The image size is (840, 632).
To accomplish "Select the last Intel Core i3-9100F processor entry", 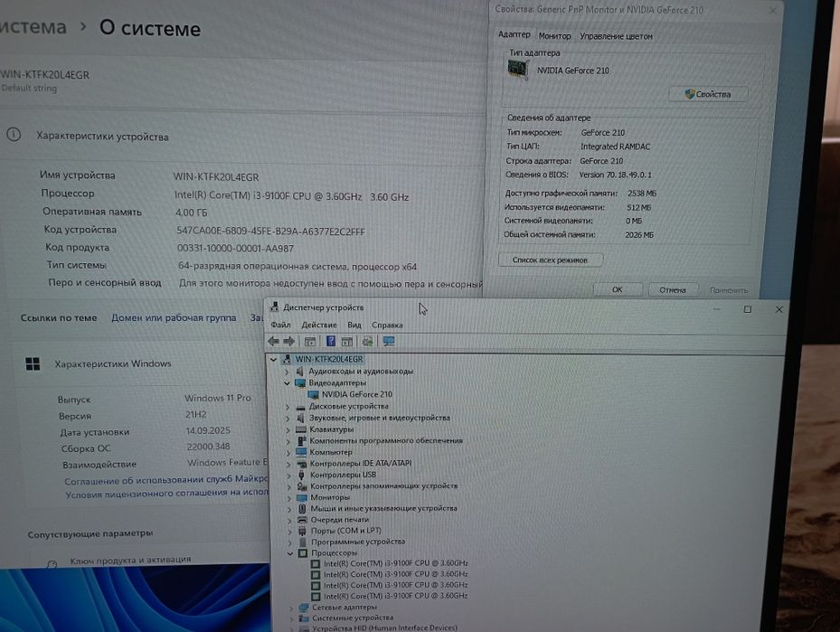I will click(x=395, y=596).
